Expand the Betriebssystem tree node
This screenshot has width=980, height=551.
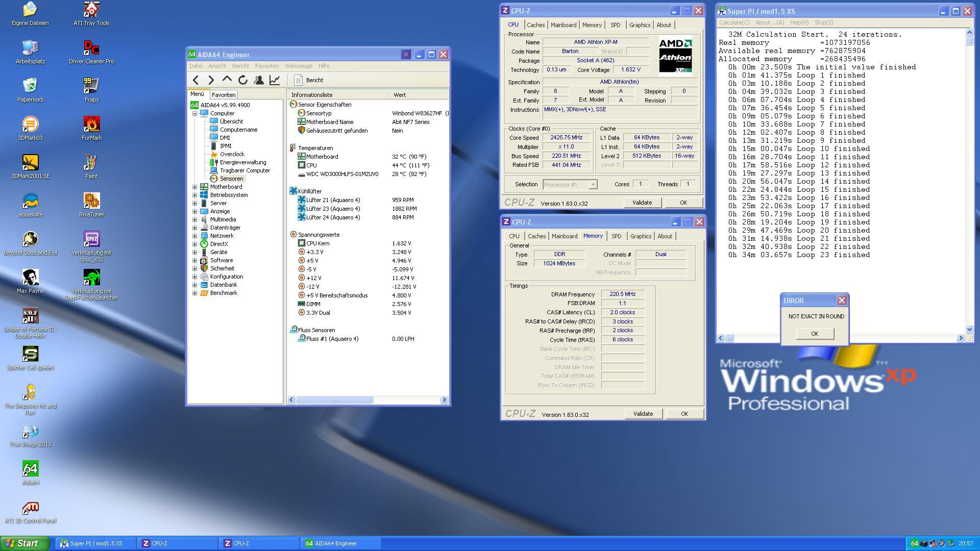194,195
